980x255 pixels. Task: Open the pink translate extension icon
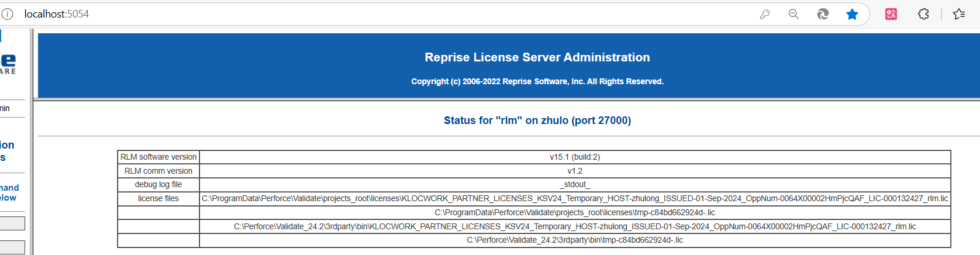[891, 14]
